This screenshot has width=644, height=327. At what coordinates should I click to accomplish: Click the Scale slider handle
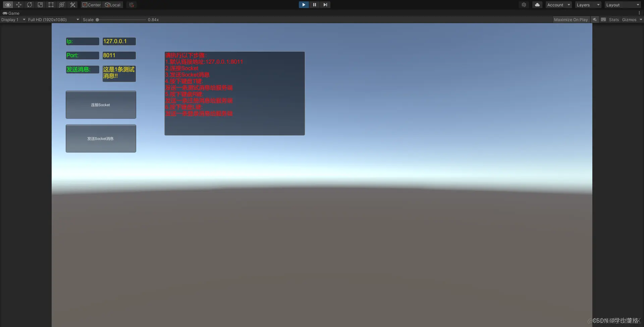(97, 20)
